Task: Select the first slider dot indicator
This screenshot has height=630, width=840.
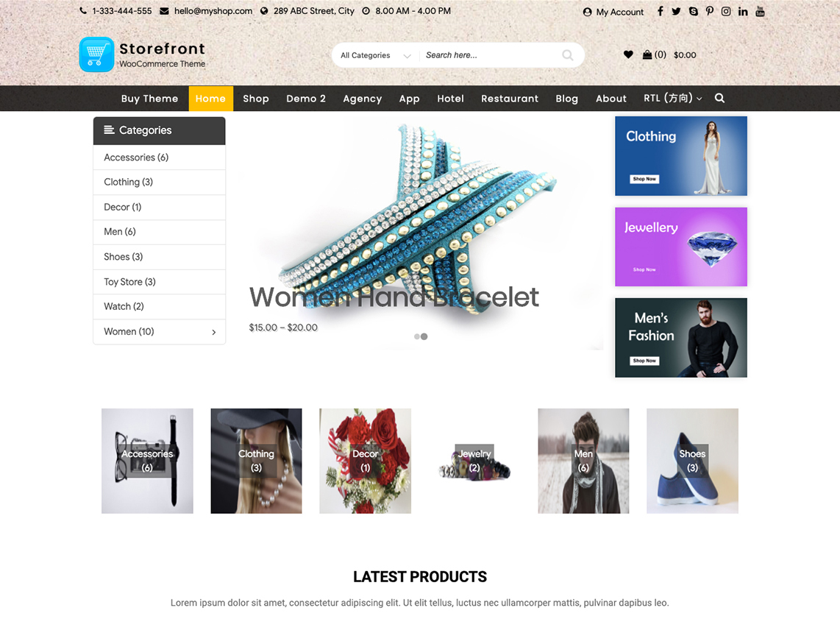Action: click(417, 337)
